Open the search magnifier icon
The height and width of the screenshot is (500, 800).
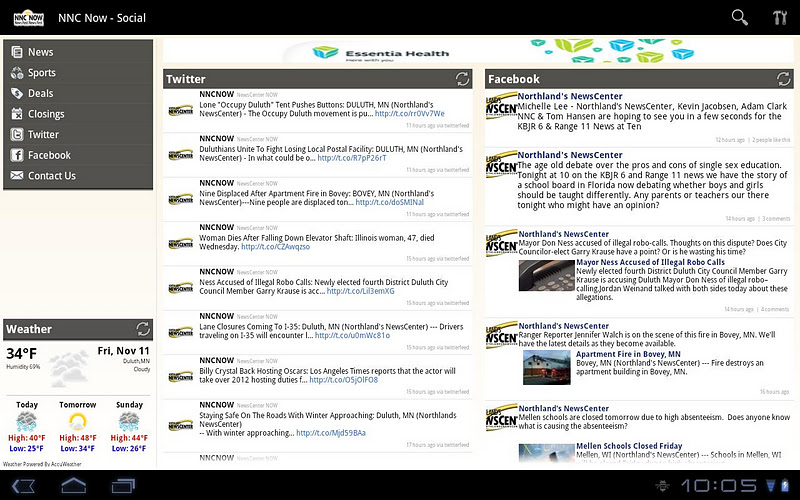coord(739,17)
